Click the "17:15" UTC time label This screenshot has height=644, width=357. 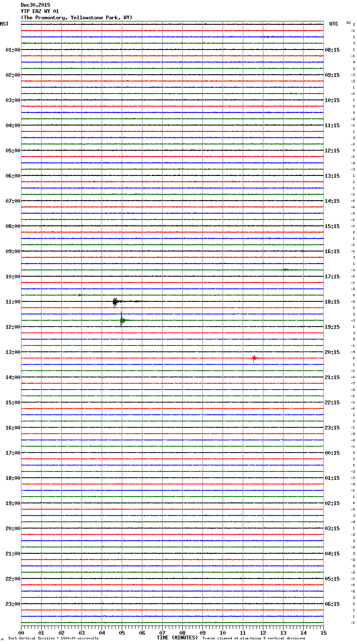click(332, 277)
